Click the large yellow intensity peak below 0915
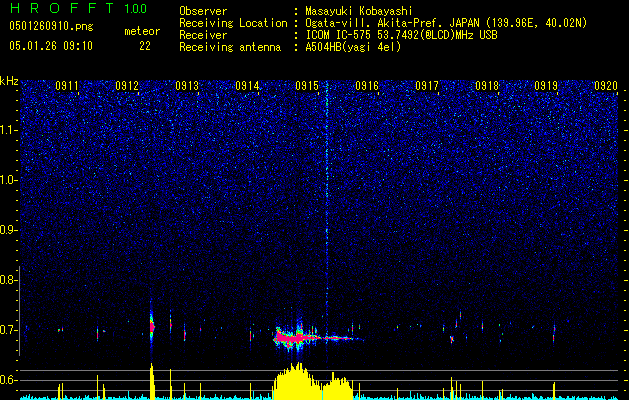 296,381
